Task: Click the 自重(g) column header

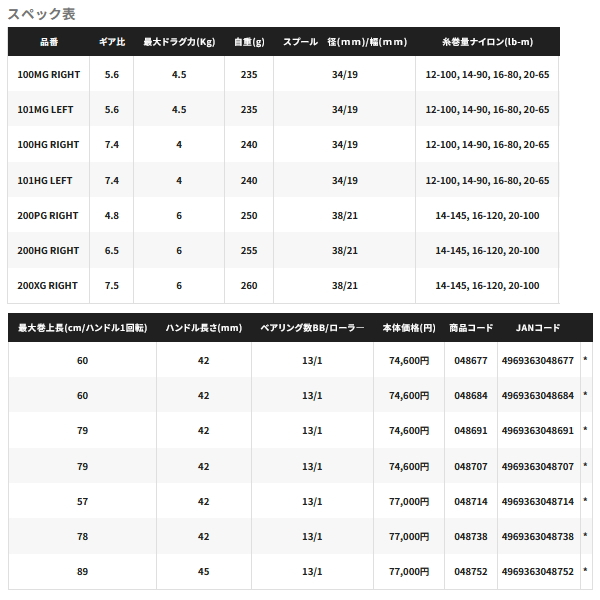Action: point(249,42)
